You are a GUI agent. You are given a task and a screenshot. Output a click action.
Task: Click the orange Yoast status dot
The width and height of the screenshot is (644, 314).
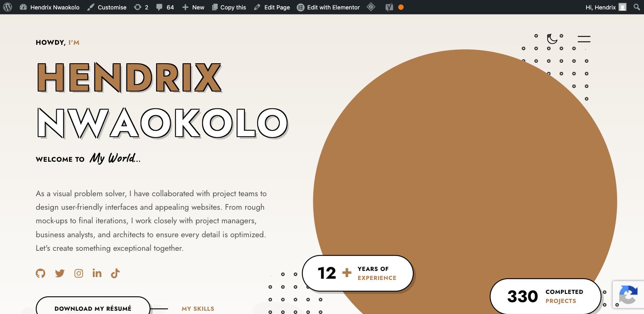(x=401, y=7)
